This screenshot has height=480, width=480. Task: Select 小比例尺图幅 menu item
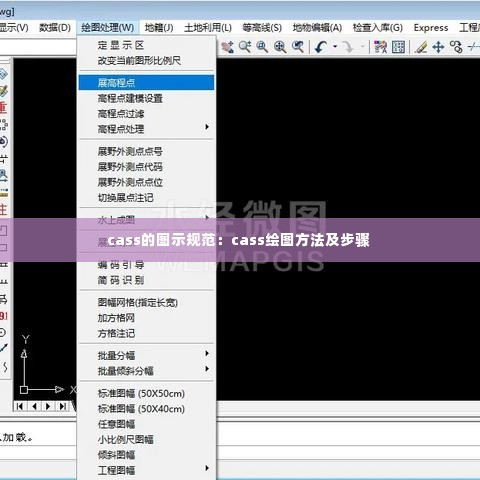(x=146, y=439)
